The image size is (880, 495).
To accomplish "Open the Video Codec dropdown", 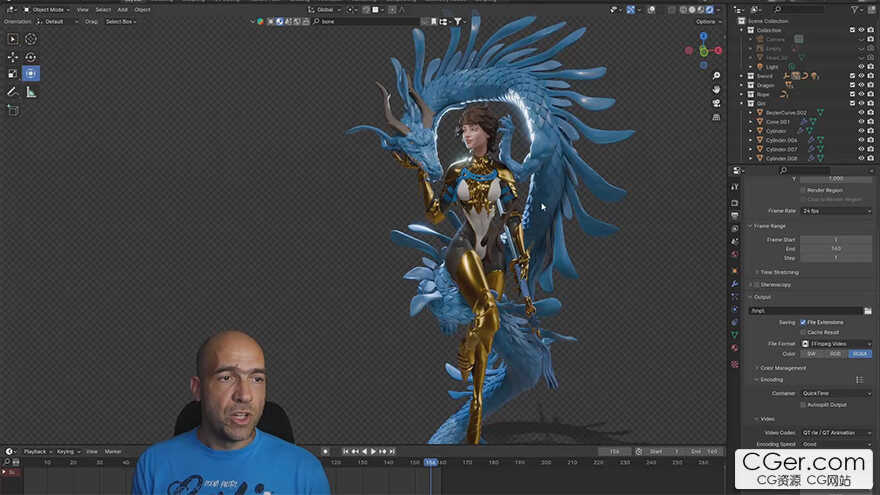I will (x=836, y=433).
